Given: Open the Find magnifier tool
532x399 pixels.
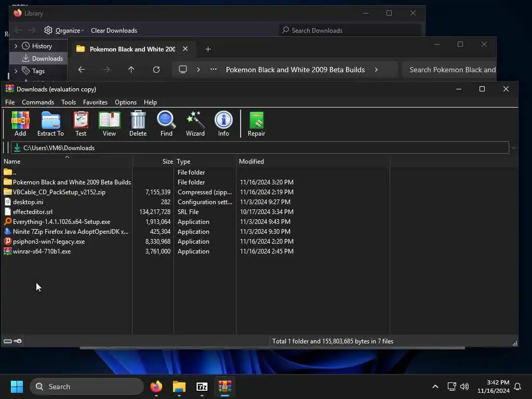Looking at the screenshot, I should tap(166, 124).
